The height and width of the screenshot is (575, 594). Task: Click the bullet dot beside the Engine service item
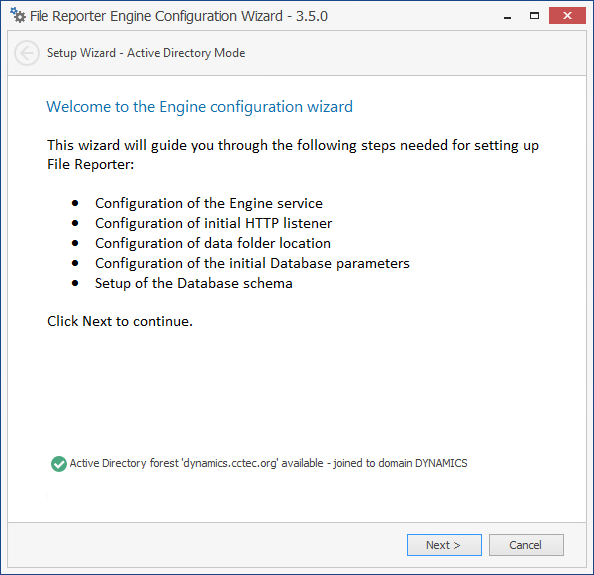point(75,203)
